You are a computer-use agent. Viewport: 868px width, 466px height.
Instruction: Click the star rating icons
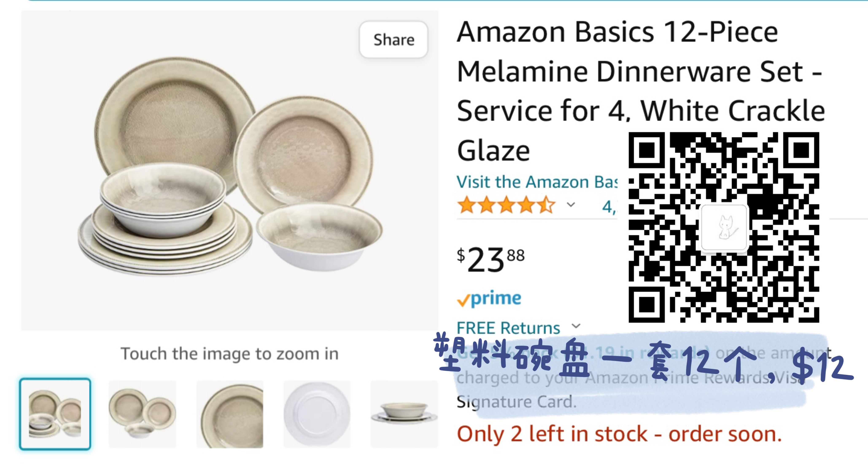pos(505,205)
